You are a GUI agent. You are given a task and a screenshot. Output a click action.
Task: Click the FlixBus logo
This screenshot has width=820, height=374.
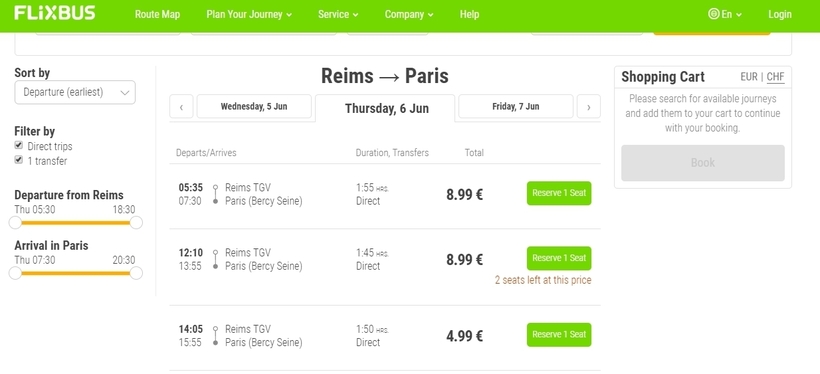[x=55, y=13]
